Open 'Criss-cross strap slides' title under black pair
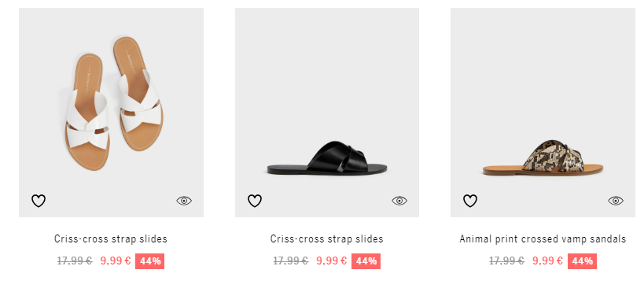Image resolution: width=644 pixels, height=292 pixels. coord(327,238)
